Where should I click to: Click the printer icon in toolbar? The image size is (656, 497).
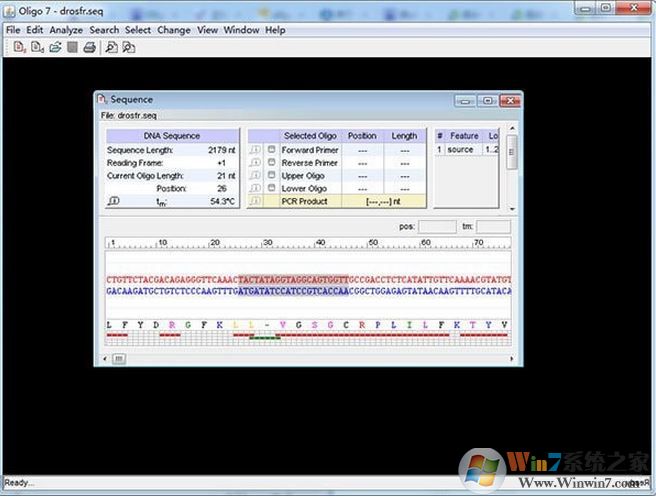pos(89,47)
